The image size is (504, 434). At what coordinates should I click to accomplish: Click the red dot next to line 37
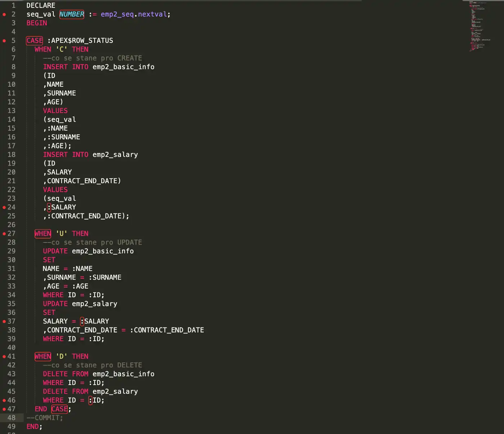[4, 321]
